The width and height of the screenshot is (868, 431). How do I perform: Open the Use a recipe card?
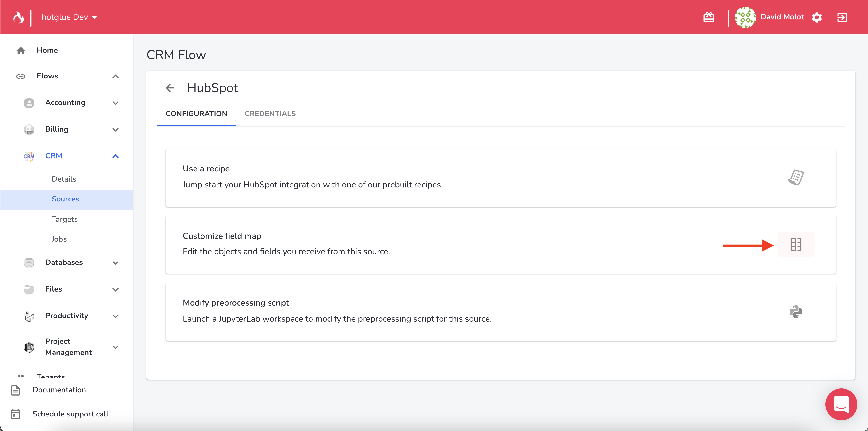click(x=501, y=177)
